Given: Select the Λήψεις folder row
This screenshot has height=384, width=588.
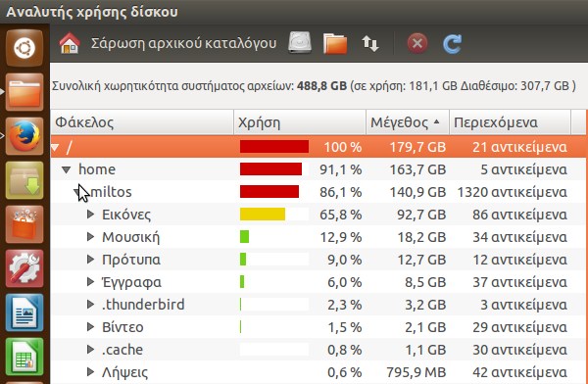Looking at the screenshot, I should (x=318, y=372).
